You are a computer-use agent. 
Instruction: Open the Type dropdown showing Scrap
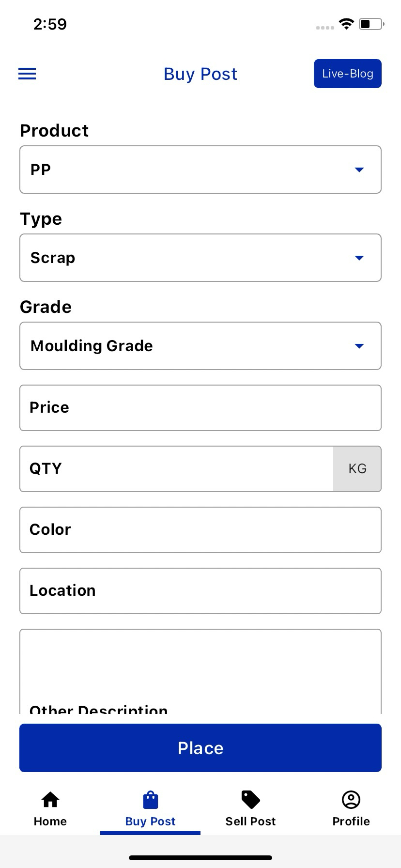point(200,258)
